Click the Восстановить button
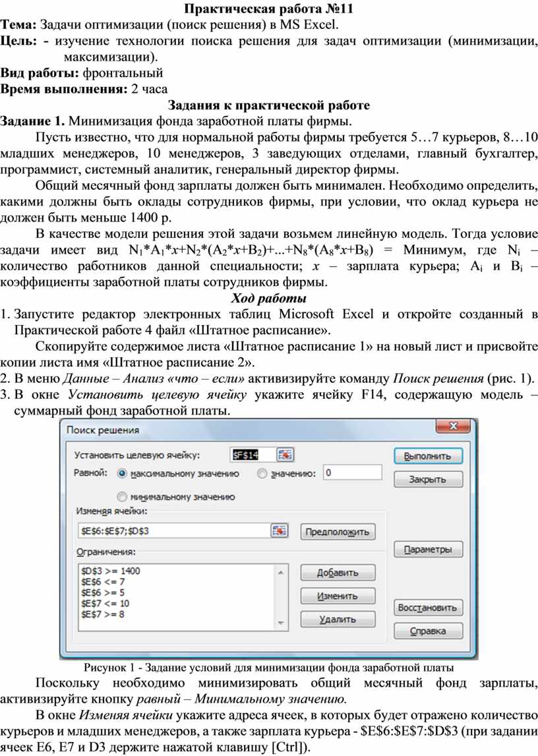Viewport: 538px width, 756px height. click(428, 608)
